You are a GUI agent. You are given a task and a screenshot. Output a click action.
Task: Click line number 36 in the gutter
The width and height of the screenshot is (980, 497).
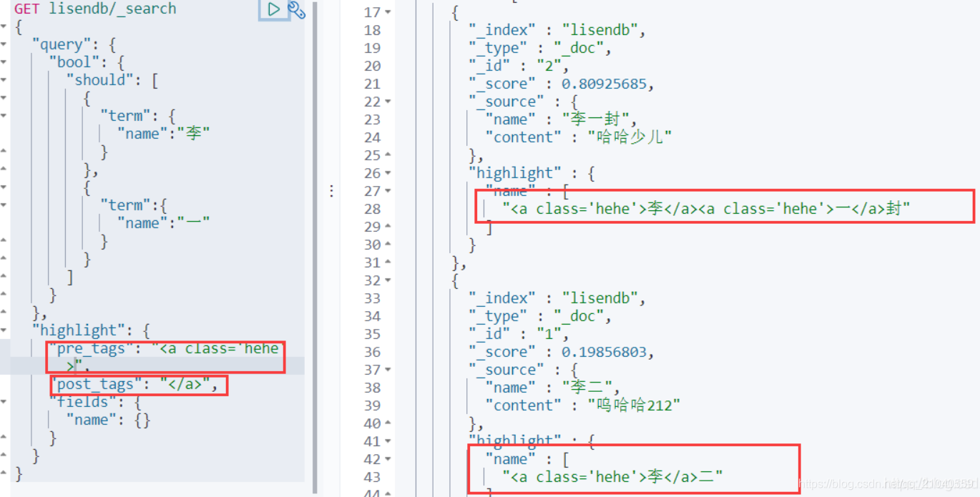coord(372,352)
